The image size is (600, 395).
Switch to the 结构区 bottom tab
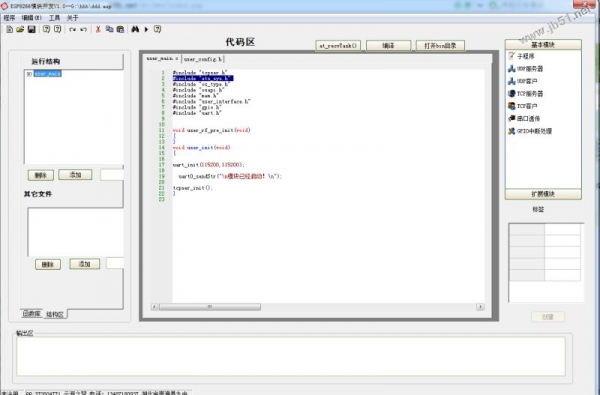tap(55, 314)
